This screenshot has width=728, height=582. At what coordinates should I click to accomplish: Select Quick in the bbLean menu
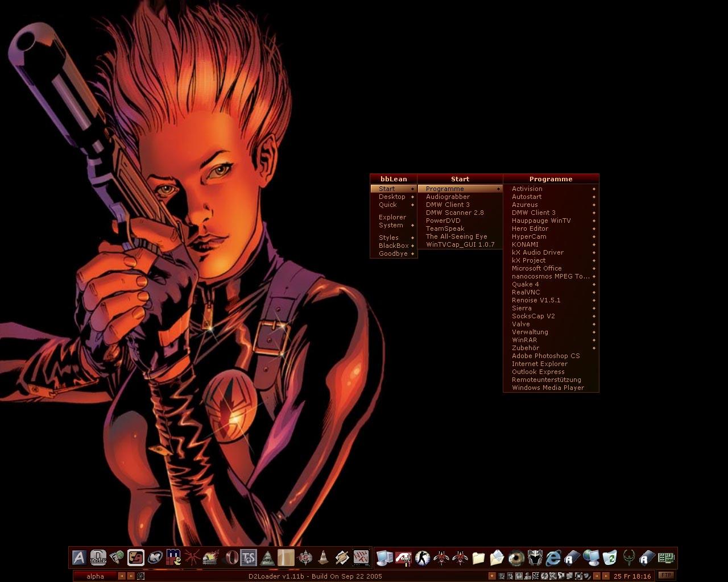tap(393, 205)
